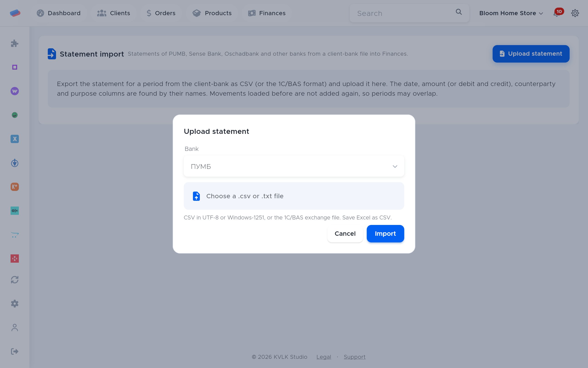
Task: Click the logout icon in sidebar
Action: pyautogui.click(x=14, y=351)
